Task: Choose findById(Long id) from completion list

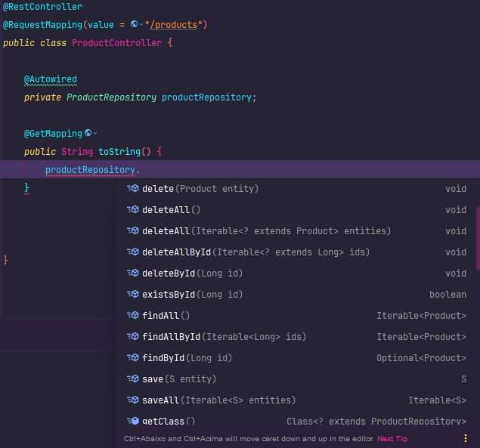Action: pyautogui.click(x=187, y=358)
